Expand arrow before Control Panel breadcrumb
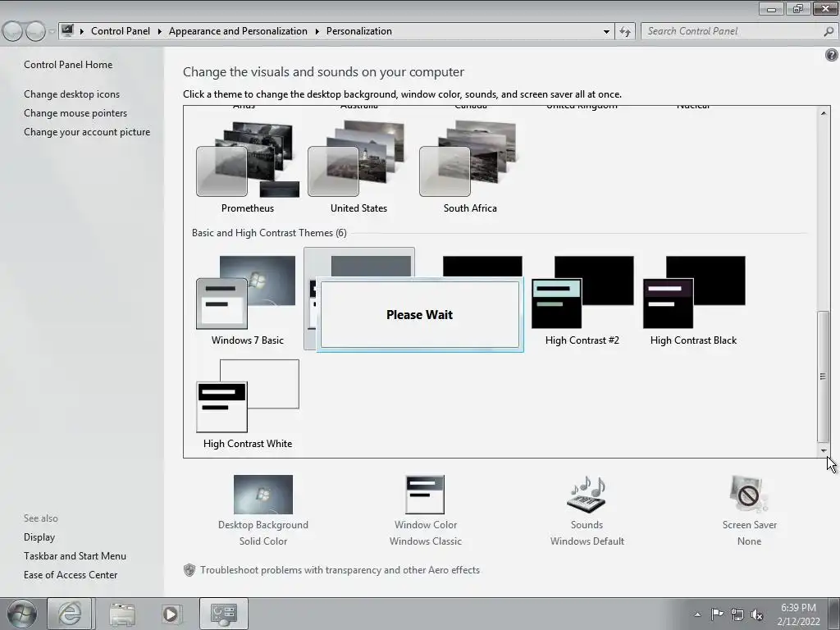 click(x=82, y=32)
